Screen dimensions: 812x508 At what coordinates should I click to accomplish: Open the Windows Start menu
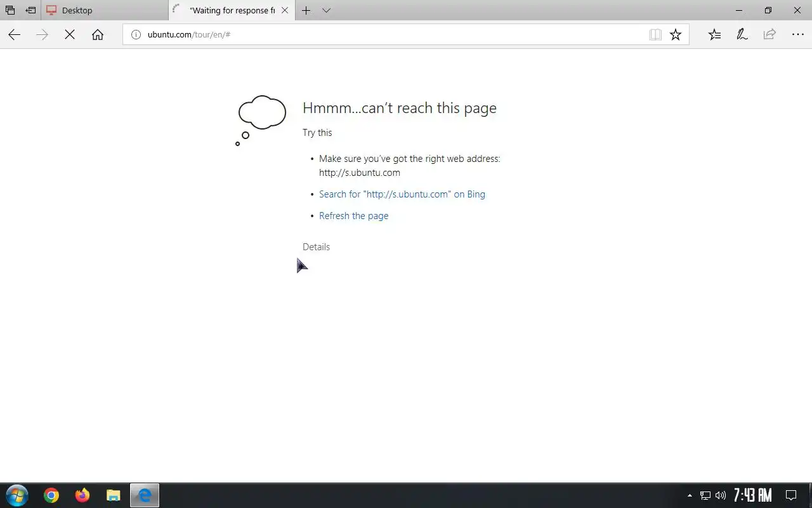[x=16, y=495]
